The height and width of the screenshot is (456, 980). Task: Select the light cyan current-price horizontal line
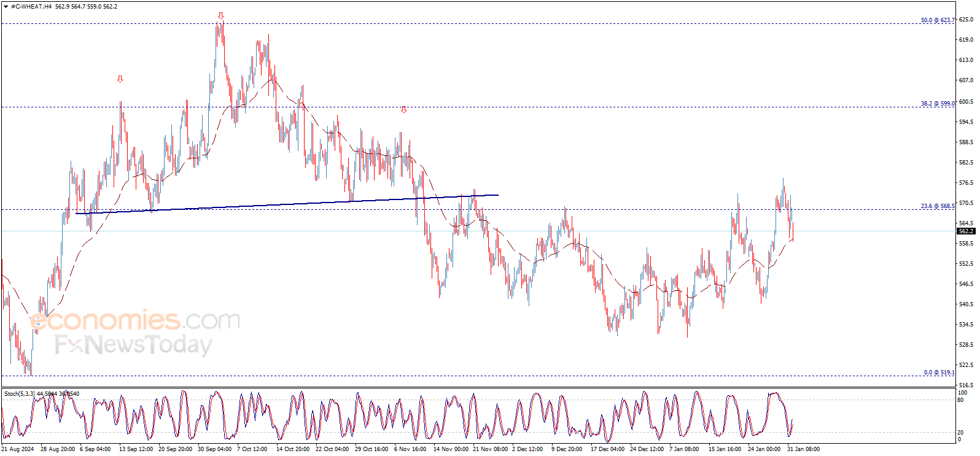pos(479,231)
